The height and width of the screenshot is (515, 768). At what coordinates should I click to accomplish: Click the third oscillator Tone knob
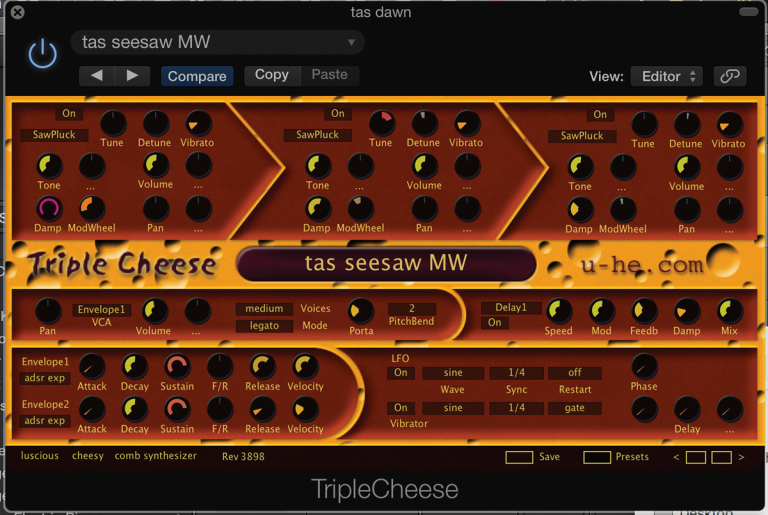point(580,167)
